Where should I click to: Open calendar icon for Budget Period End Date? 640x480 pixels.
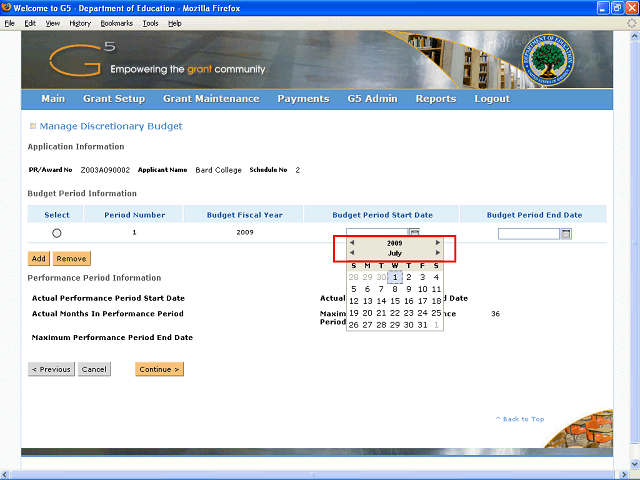coord(566,234)
